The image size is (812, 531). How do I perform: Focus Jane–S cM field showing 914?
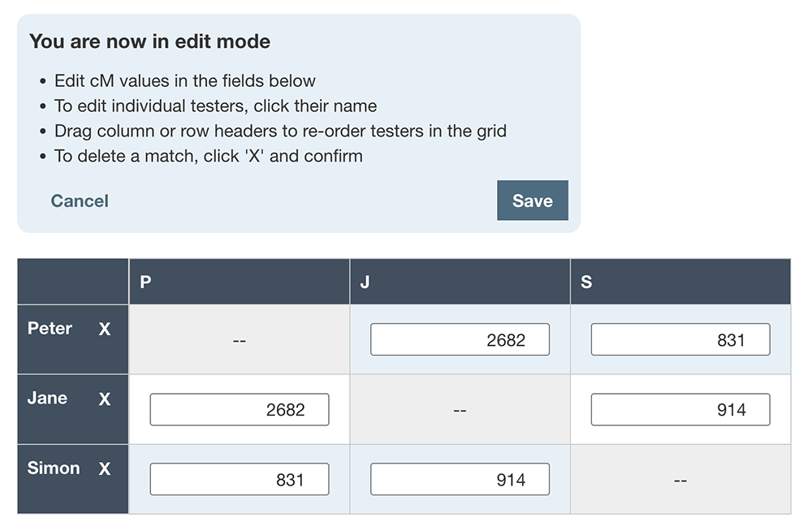680,409
